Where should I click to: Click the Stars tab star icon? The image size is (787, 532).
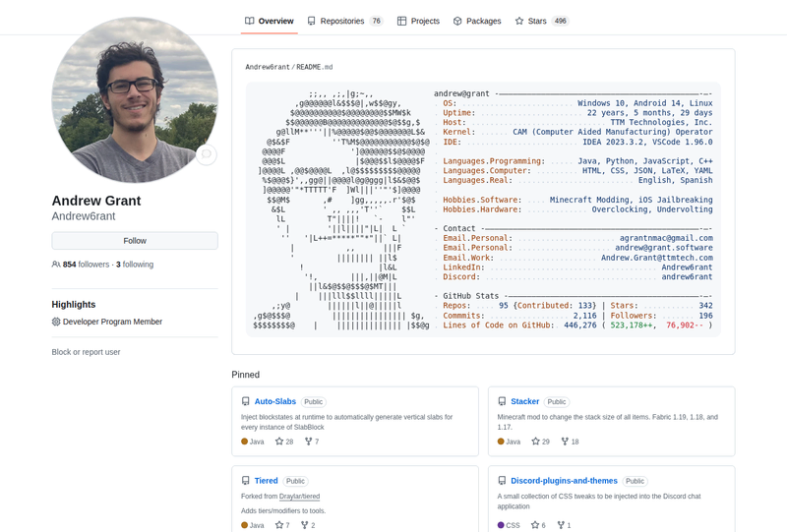point(519,21)
